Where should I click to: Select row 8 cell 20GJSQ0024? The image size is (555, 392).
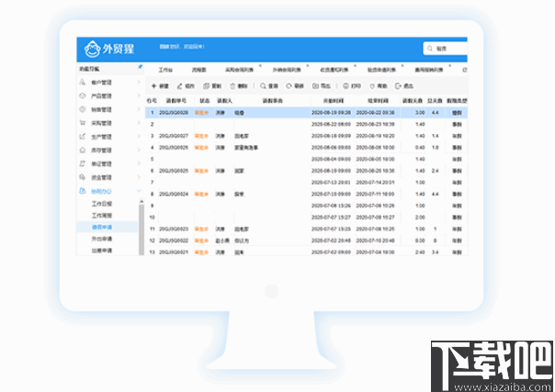174,195
